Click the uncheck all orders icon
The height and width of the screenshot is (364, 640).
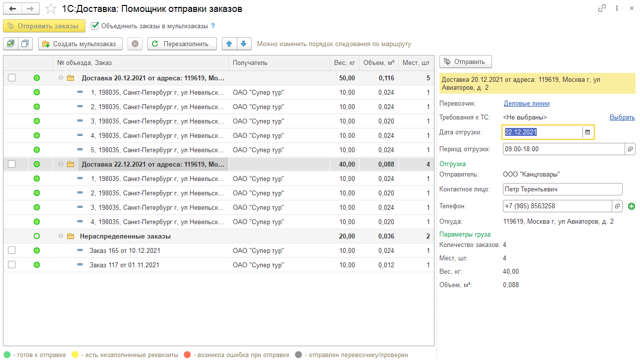pyautogui.click(x=25, y=44)
